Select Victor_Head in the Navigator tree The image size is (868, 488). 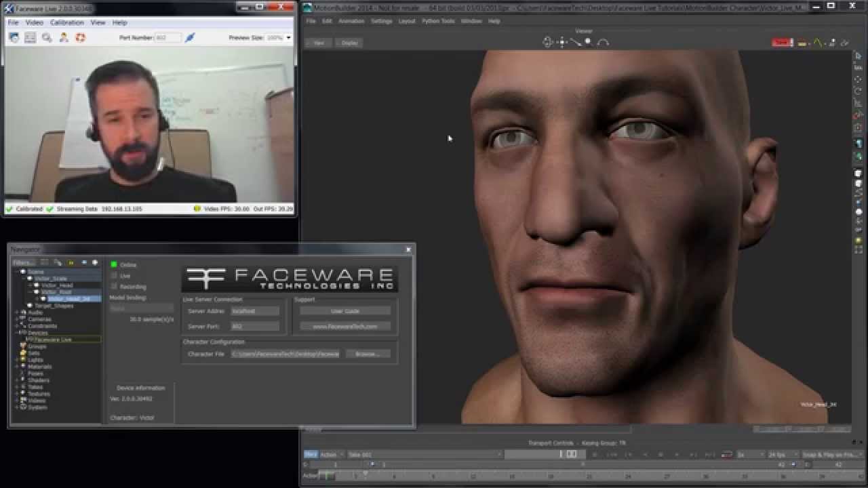click(56, 285)
